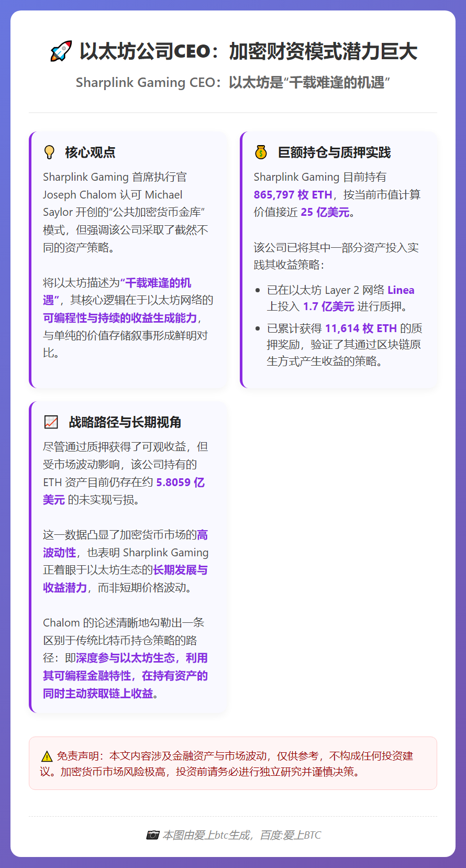Screen dimensions: 466x868
Task: Click the money bag icon beside 巨额持仓与质押实践
Action: tap(261, 152)
